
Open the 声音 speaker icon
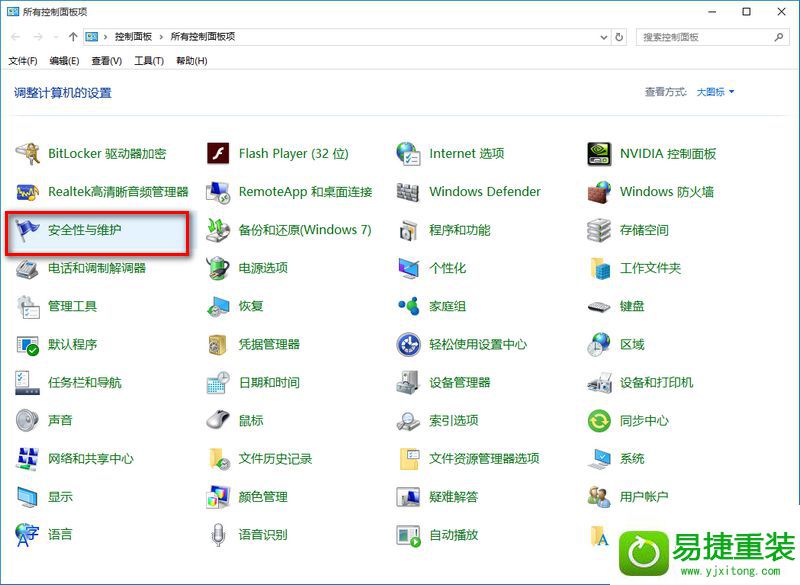(x=27, y=421)
